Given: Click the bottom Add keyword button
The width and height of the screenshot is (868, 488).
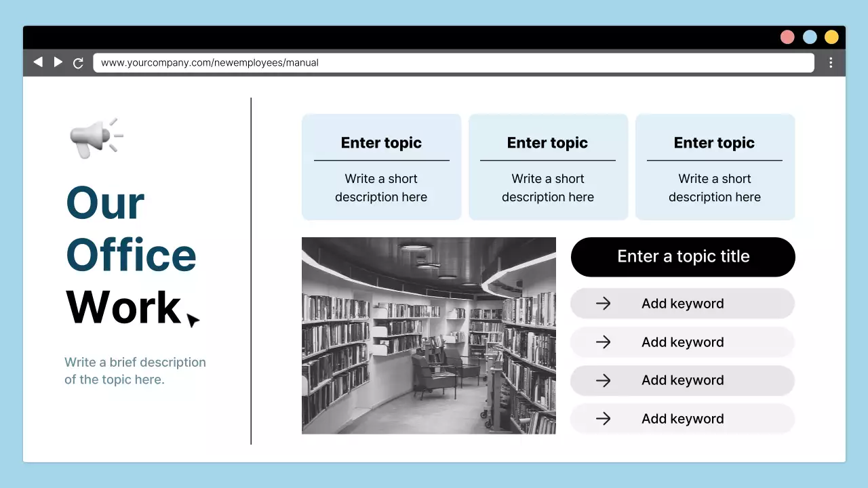Looking at the screenshot, I should pyautogui.click(x=682, y=419).
